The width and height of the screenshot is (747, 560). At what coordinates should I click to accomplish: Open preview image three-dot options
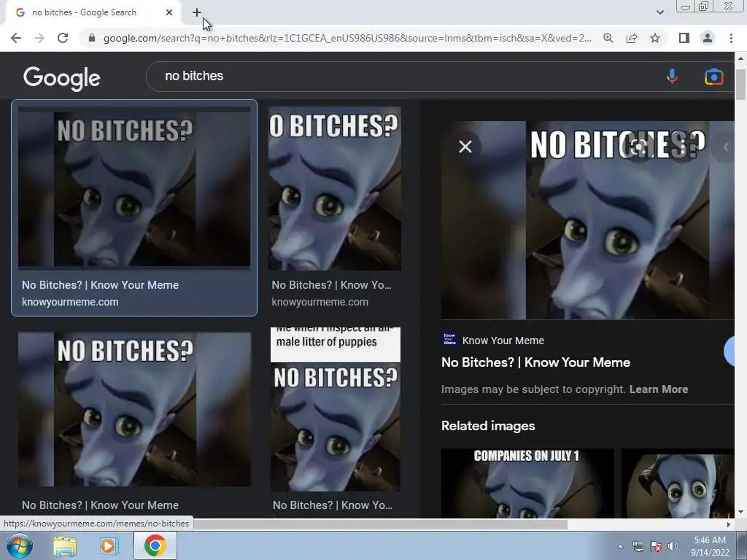pos(683,147)
